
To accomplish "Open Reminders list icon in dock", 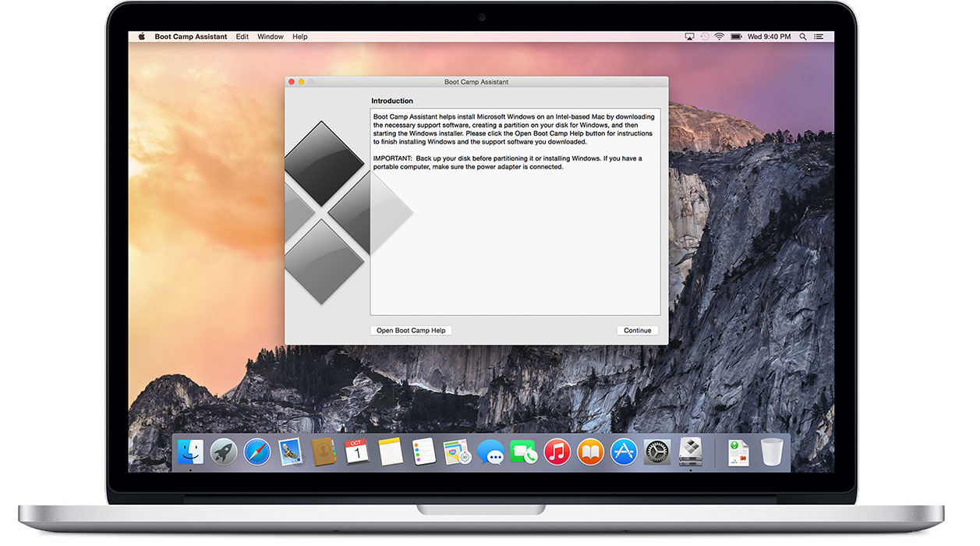I will 423,452.
